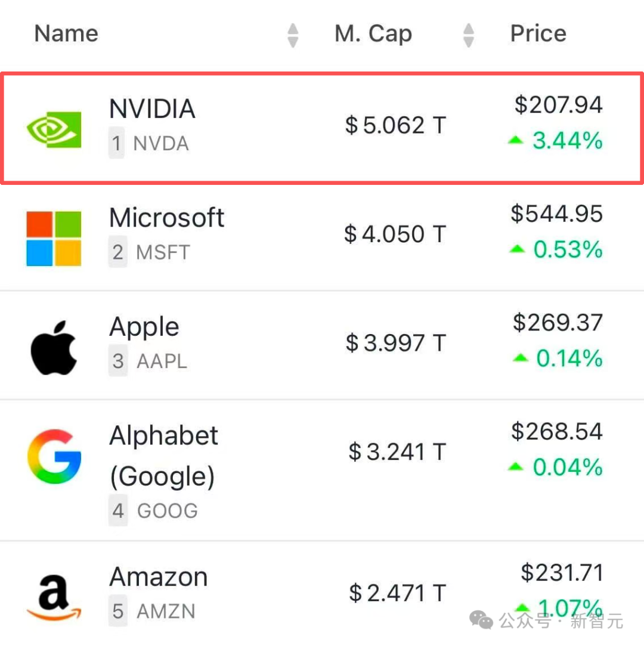This screenshot has width=644, height=646.
Task: Click NVIDIA's $207.94 price
Action: pyautogui.click(x=559, y=105)
